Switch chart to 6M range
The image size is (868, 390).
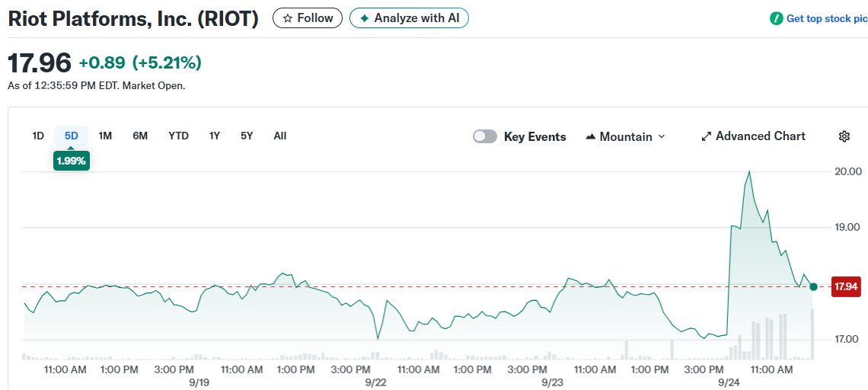click(x=140, y=136)
